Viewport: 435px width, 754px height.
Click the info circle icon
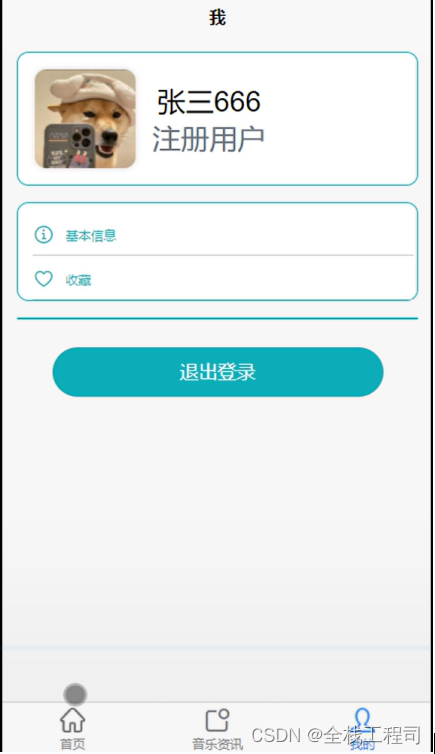pos(44,235)
